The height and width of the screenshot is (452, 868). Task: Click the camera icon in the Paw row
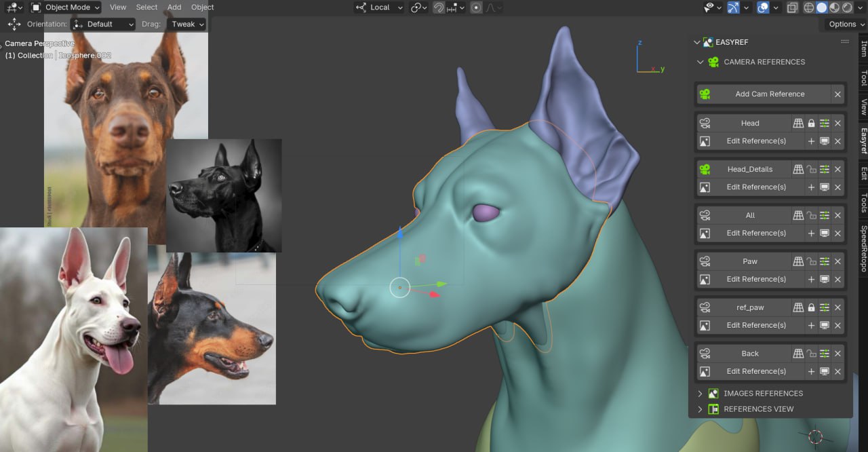point(705,262)
